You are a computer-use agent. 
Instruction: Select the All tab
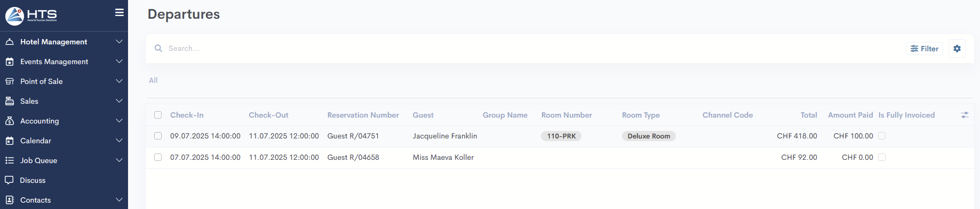(153, 80)
